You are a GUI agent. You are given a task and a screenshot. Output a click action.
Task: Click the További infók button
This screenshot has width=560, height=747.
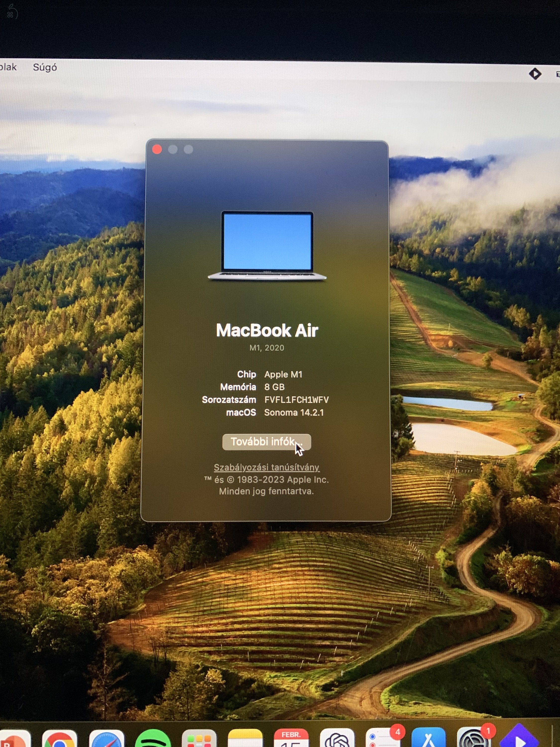[x=266, y=442]
